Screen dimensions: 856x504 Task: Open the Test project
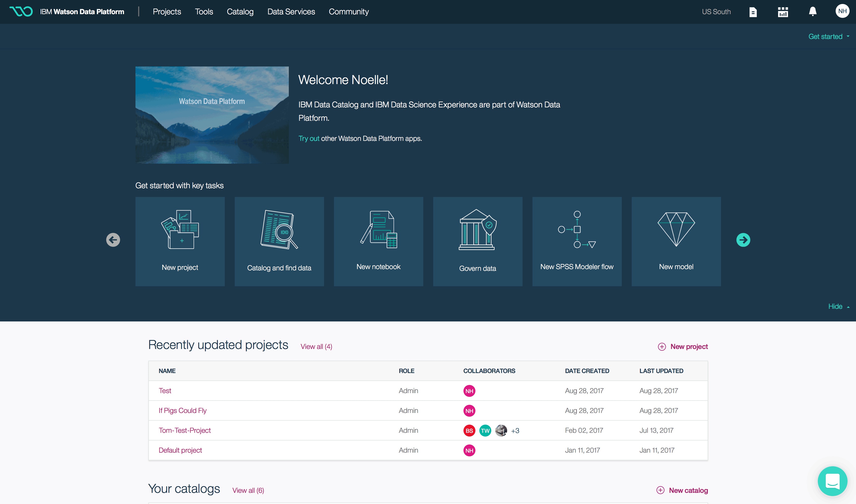click(165, 391)
